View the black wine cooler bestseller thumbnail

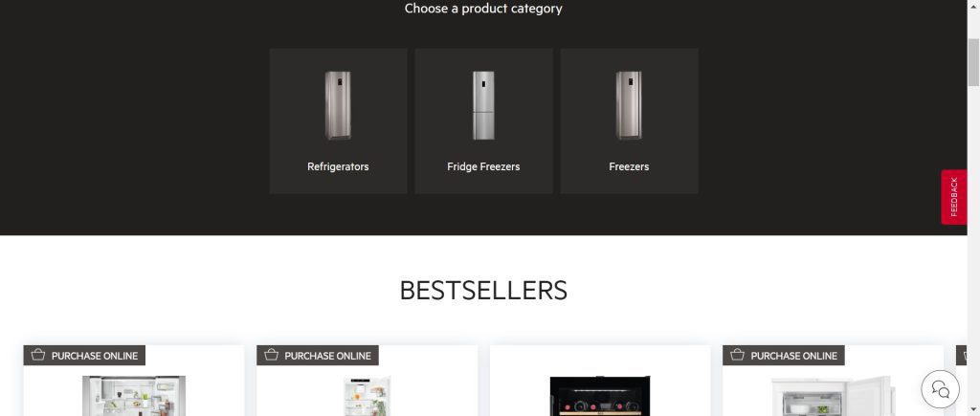pos(600,396)
